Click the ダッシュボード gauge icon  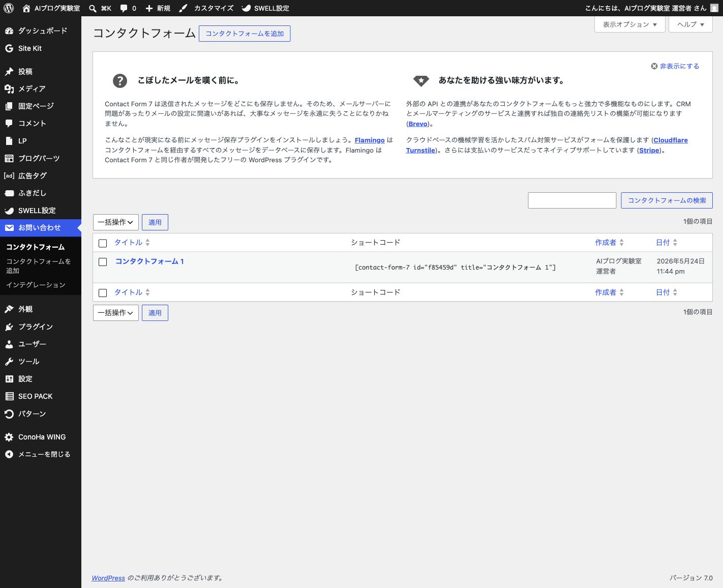(9, 31)
